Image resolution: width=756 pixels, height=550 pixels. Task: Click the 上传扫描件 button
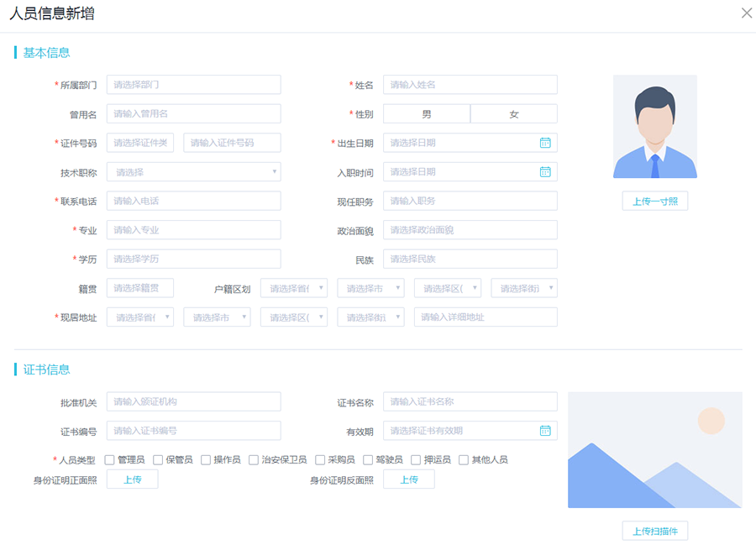point(654,531)
